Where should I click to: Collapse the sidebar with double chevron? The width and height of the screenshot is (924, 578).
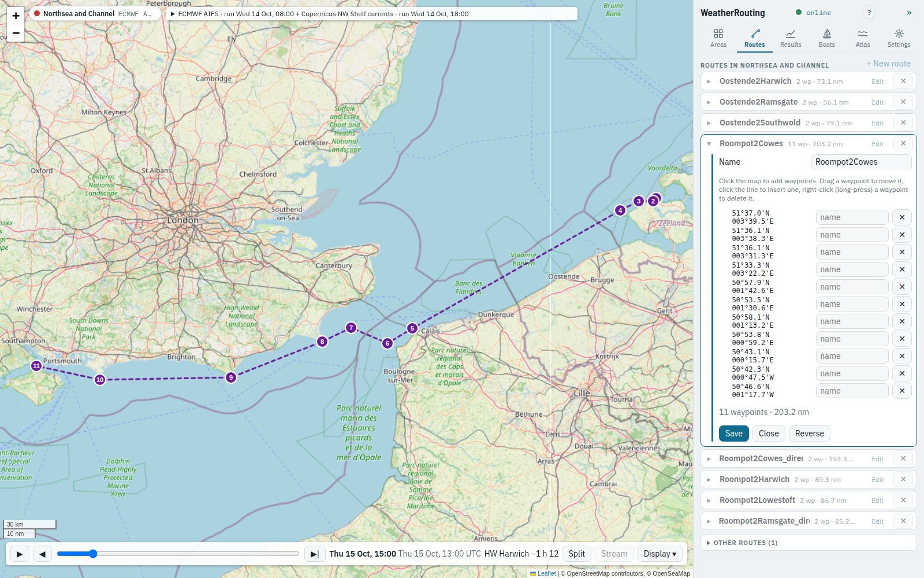909,12
